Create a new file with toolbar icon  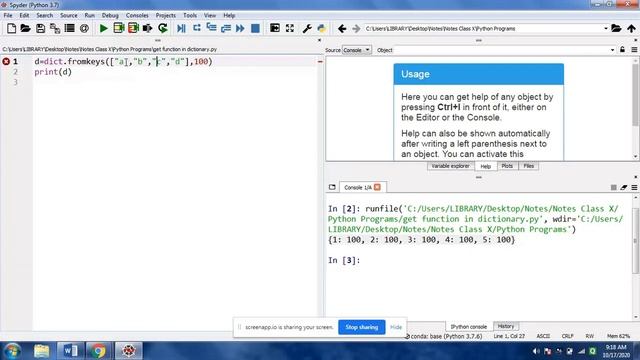[11, 28]
